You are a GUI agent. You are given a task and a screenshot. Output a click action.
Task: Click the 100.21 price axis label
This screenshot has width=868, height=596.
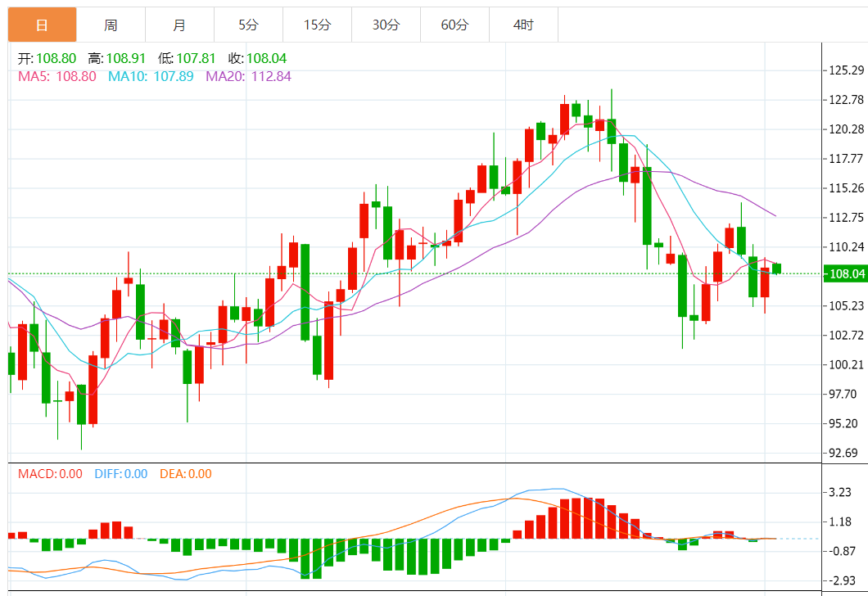(x=847, y=364)
